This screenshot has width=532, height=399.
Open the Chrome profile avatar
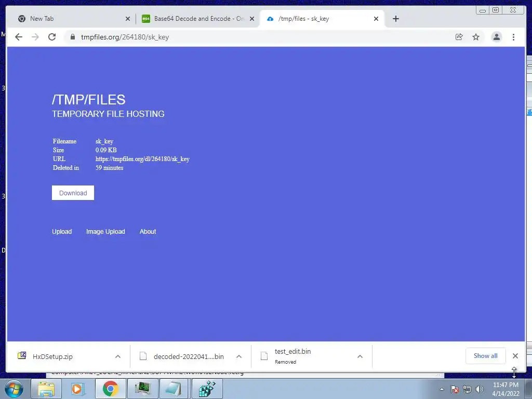(496, 37)
